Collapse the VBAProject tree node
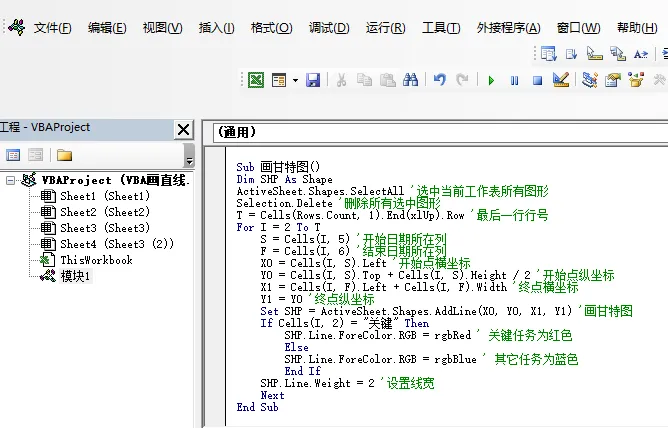 tap(10, 181)
